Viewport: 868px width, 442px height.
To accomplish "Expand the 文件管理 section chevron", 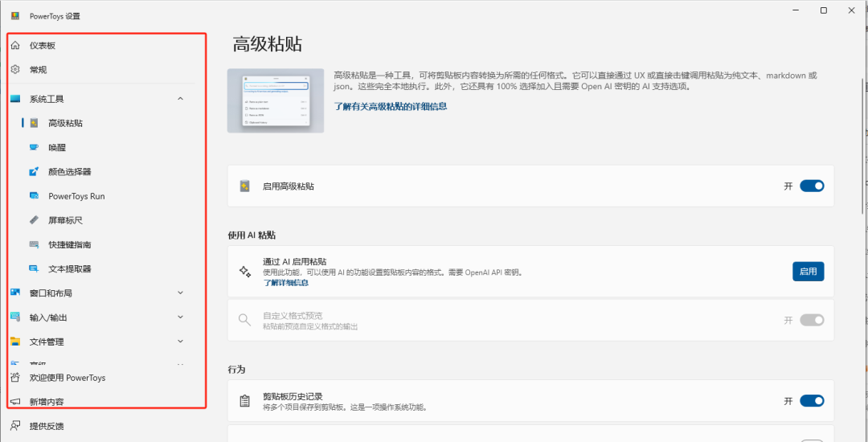I will point(180,342).
